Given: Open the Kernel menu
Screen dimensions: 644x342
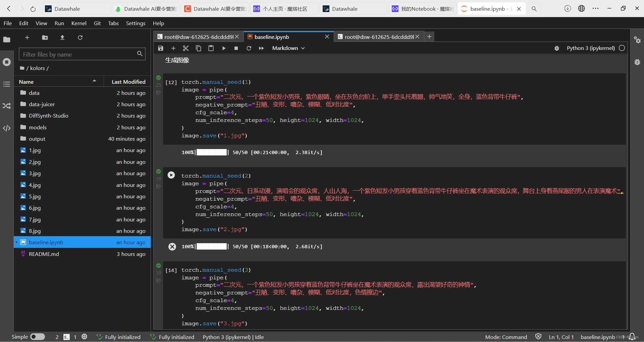Looking at the screenshot, I should point(79,23).
